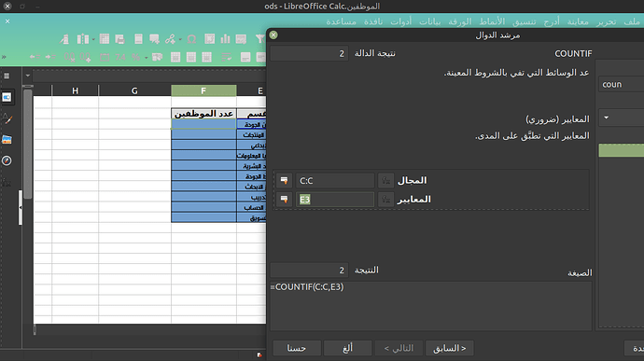Screen dimensions: 644x361
Task: Click the Add Decimal Place icon
Action: tap(86, 57)
